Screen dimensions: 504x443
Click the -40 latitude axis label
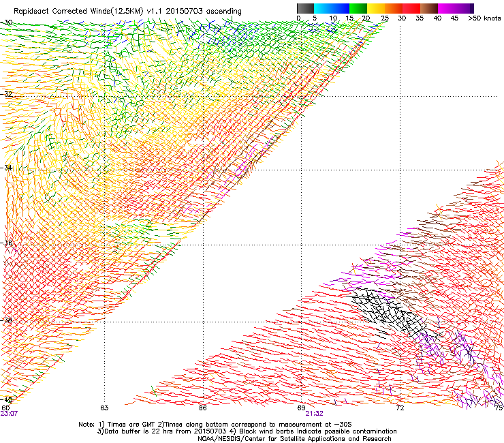[x=6, y=400]
